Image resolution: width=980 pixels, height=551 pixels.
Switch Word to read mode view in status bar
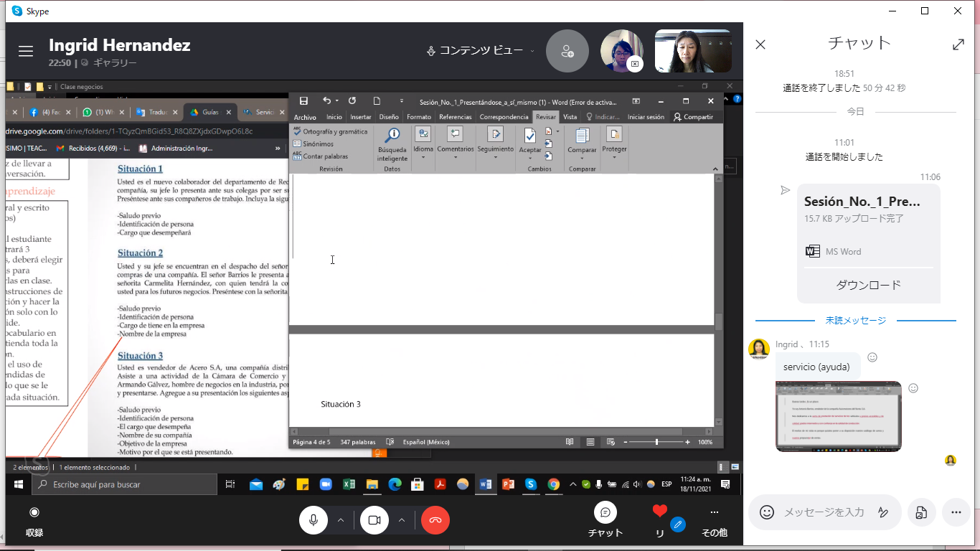(x=570, y=442)
